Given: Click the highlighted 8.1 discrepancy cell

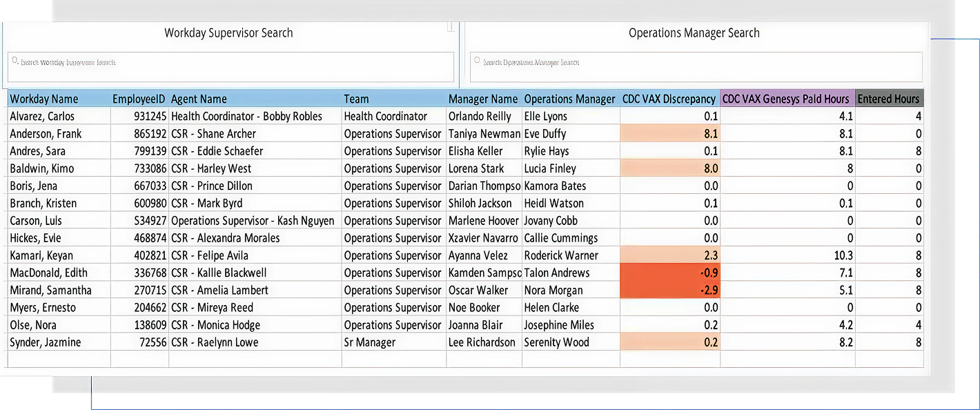Looking at the screenshot, I should point(670,134).
